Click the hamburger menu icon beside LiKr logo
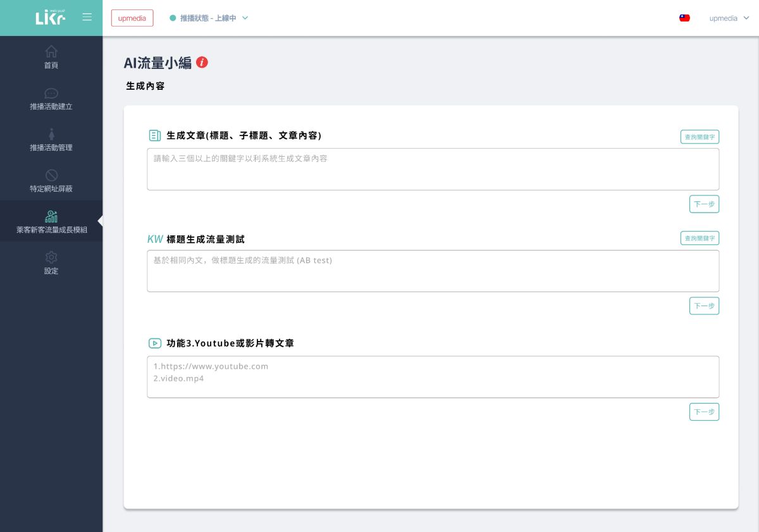 (87, 17)
